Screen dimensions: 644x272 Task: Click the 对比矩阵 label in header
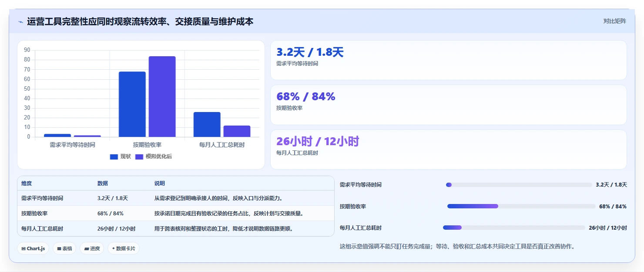(x=614, y=21)
